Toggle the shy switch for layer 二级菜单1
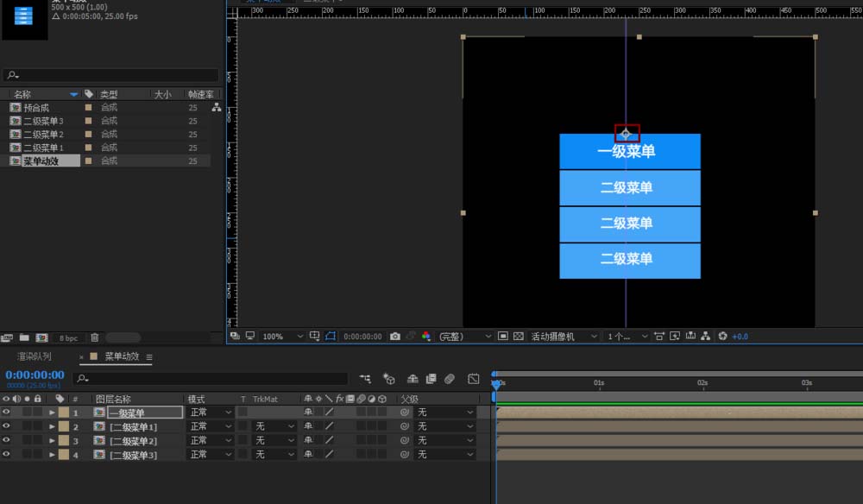 (x=308, y=426)
